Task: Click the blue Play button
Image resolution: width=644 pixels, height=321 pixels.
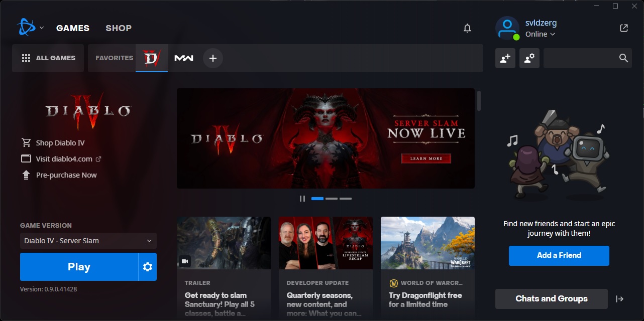Action: [x=79, y=267]
